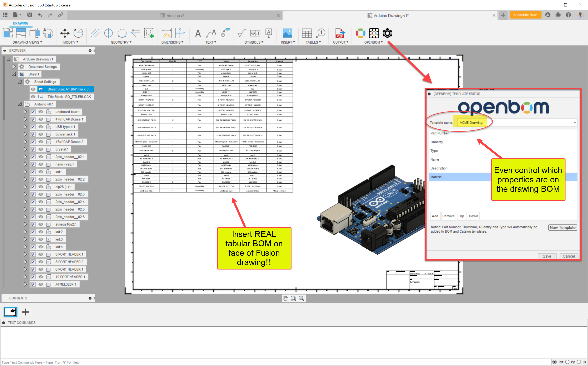Select the Py radio button

pos(567,362)
